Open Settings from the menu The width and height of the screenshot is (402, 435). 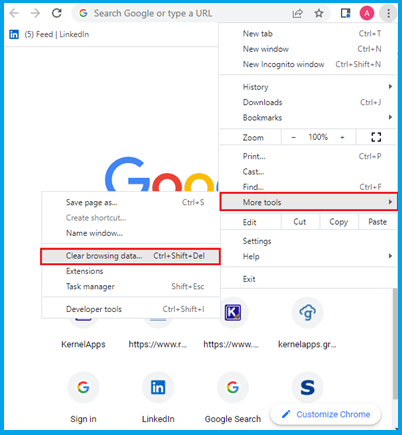tap(308, 241)
